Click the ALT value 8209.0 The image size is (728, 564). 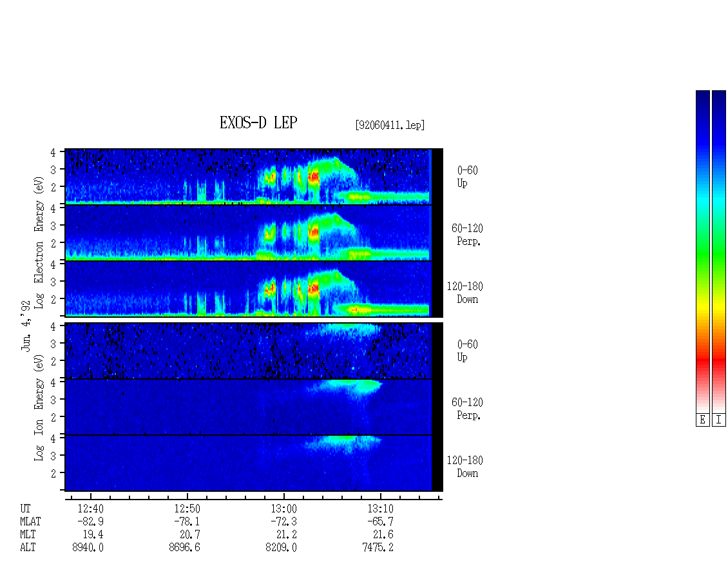pos(281,548)
